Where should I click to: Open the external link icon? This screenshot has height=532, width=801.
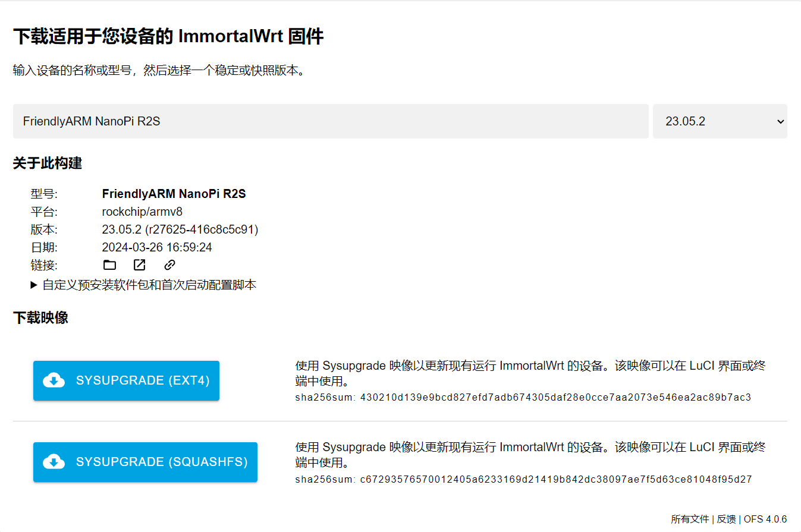[x=139, y=265]
